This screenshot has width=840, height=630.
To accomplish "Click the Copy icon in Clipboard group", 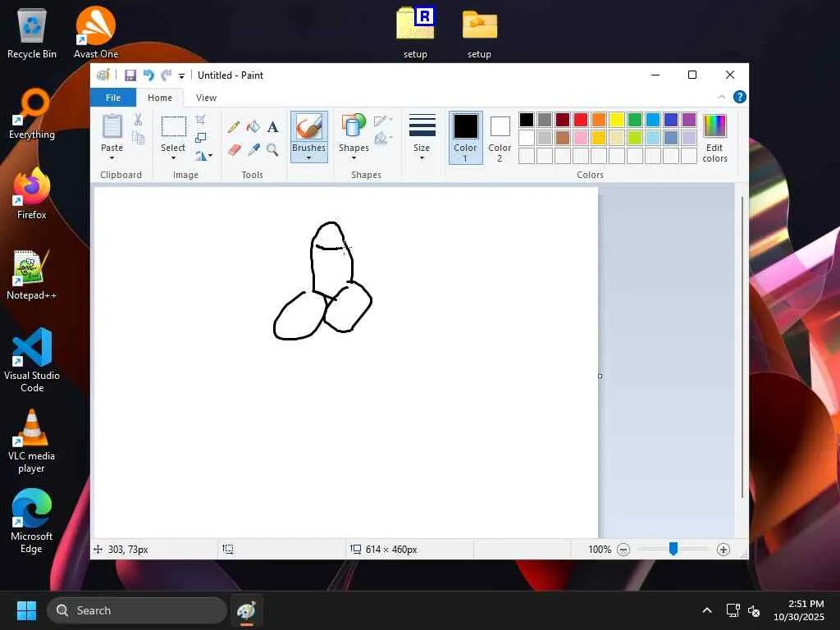I will coord(138,138).
